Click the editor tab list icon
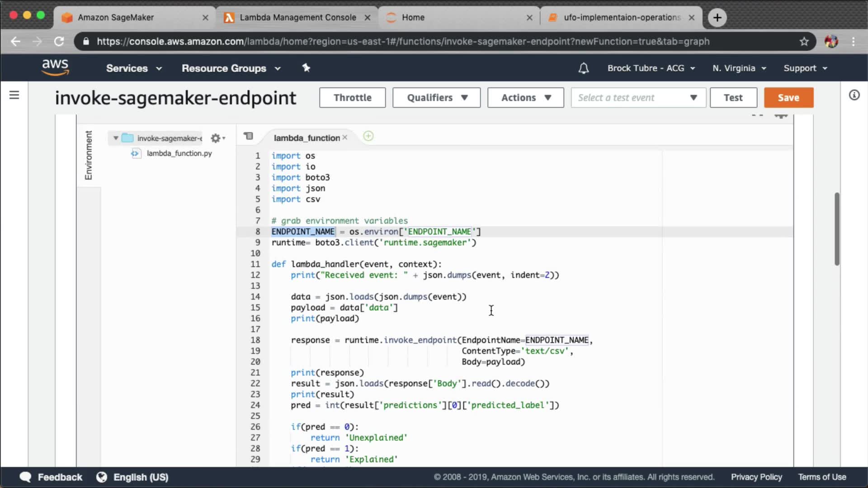The height and width of the screenshot is (488, 868). (x=248, y=136)
